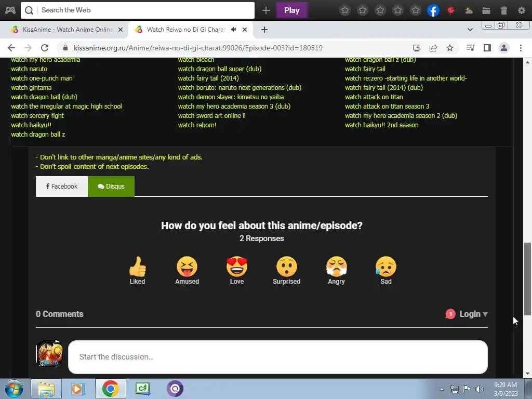Bookmark this page with star
This screenshot has width=532, height=399.
pyautogui.click(x=450, y=48)
